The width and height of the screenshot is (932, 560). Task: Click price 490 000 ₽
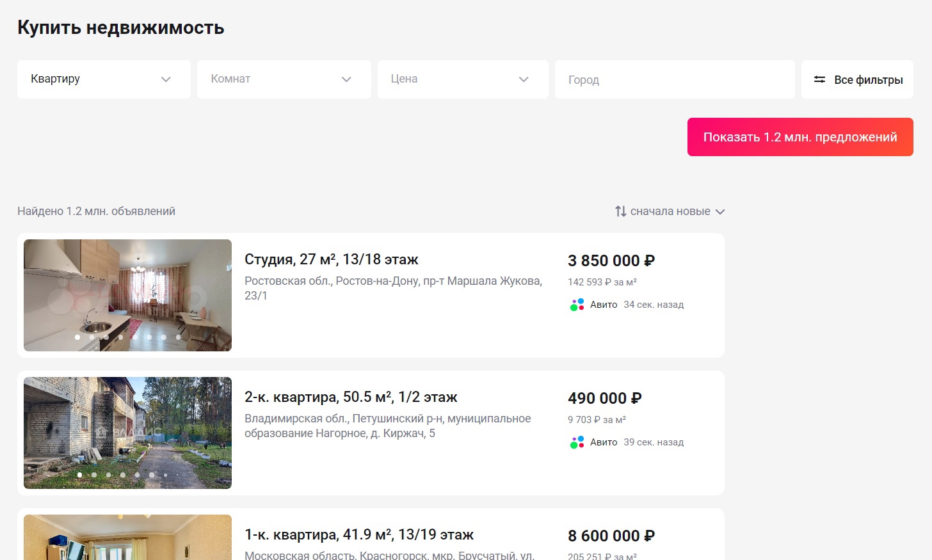[605, 398]
